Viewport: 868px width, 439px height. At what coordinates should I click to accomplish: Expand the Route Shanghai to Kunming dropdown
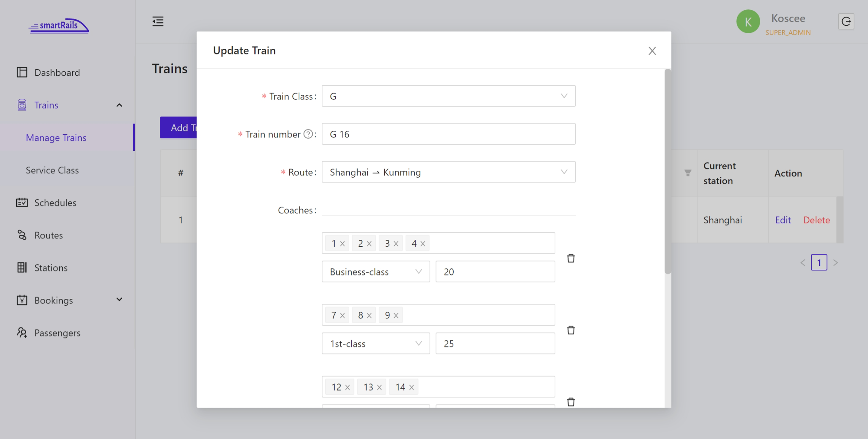pos(564,172)
